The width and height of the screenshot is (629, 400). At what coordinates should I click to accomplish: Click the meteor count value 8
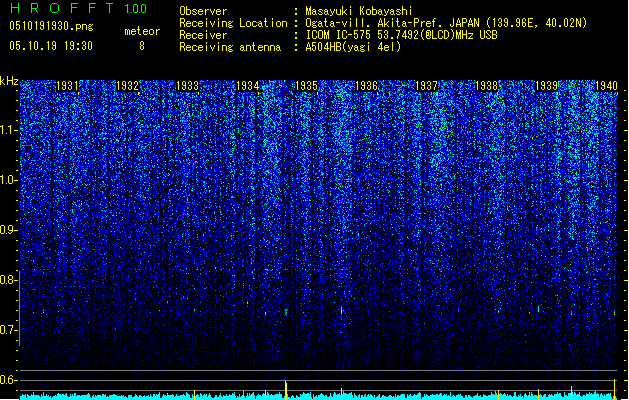click(142, 46)
